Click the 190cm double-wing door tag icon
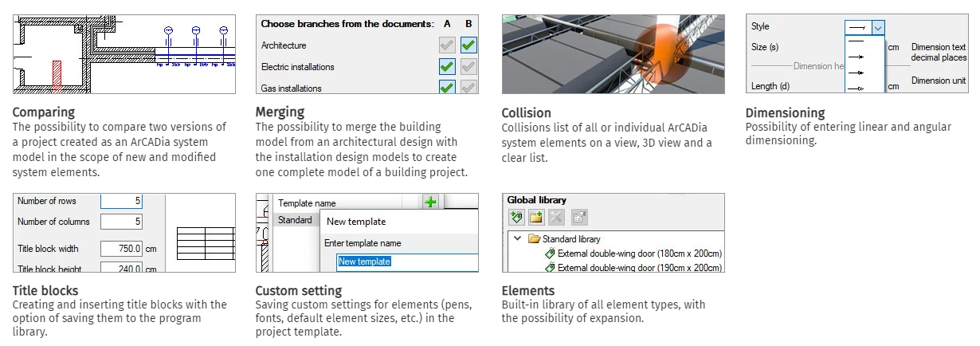The height and width of the screenshot is (346, 980). coord(549,268)
